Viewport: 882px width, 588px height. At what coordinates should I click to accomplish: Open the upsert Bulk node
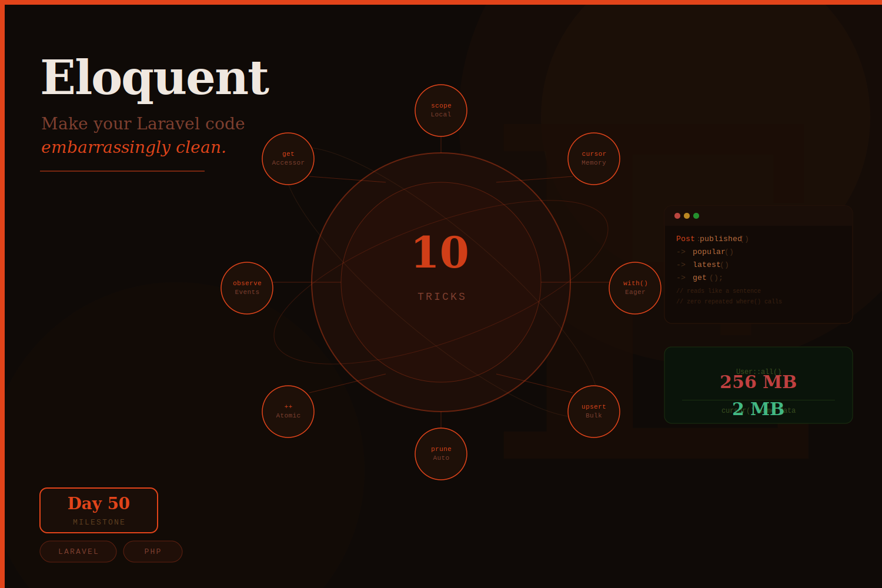593,410
